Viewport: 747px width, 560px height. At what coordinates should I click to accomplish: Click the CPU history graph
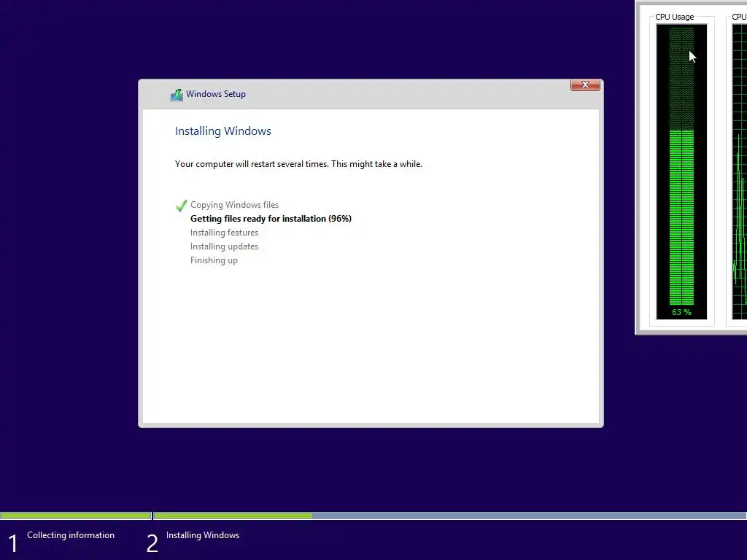point(740,171)
